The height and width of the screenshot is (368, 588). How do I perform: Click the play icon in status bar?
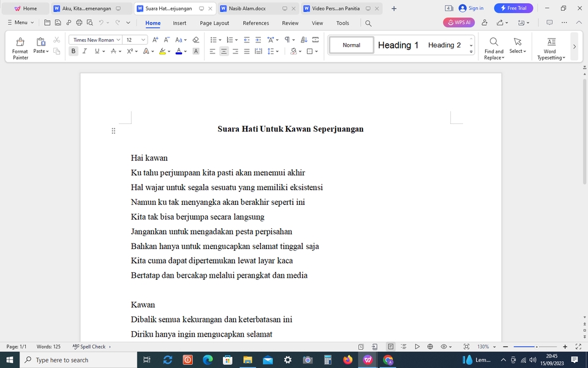click(x=417, y=347)
